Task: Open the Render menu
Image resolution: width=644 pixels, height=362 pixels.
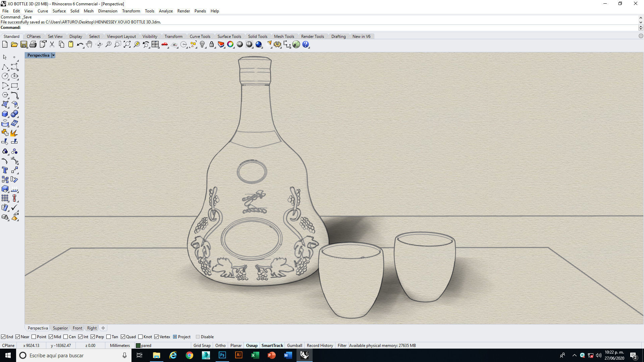Action: (183, 11)
